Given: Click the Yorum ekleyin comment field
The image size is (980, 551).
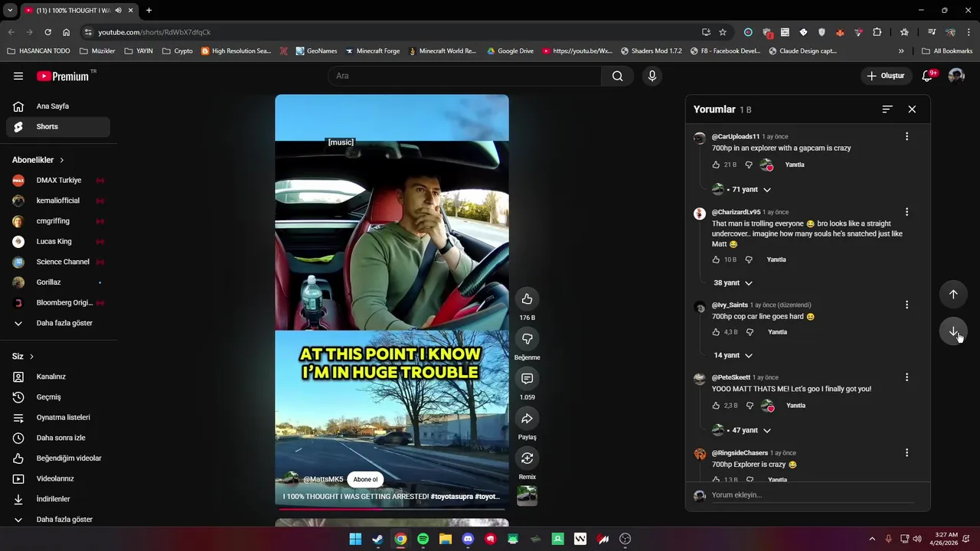Looking at the screenshot, I should click(812, 495).
